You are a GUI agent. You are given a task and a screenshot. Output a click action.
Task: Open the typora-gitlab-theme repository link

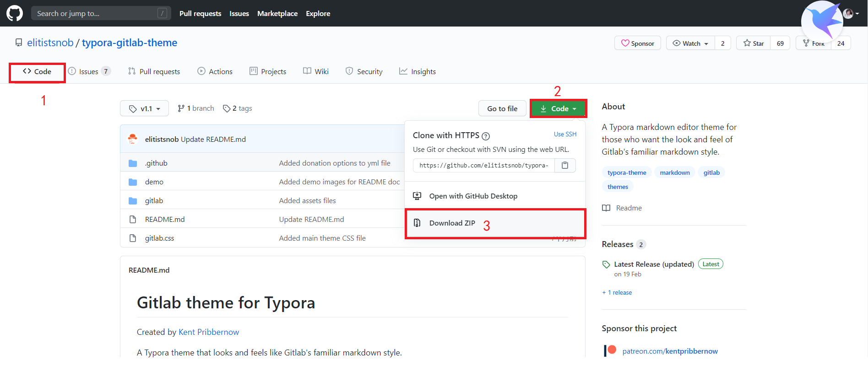coord(130,43)
